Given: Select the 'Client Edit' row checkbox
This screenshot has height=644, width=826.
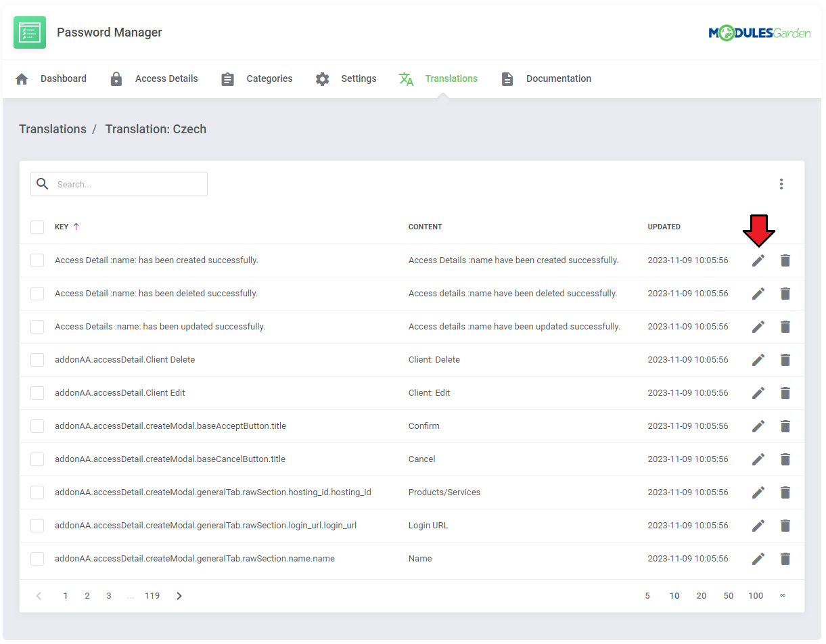Looking at the screenshot, I should tap(37, 393).
